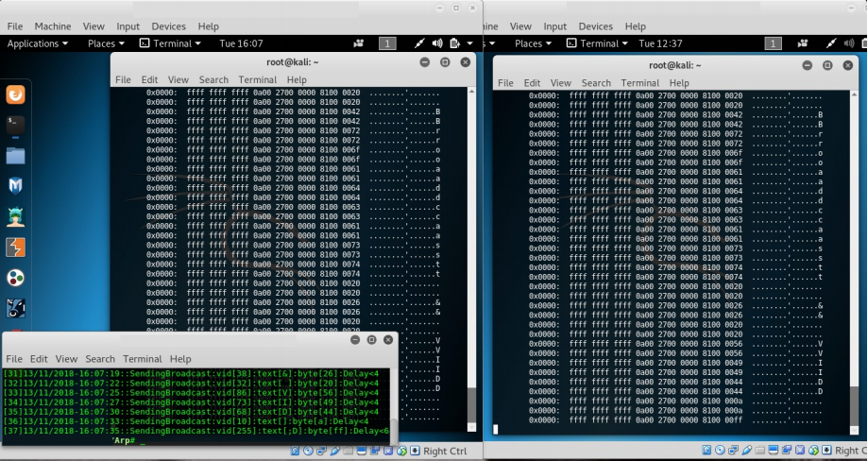The width and height of the screenshot is (868, 461).
Task: Click the screen recorder camera icon in left VM's panel
Action: point(359,43)
